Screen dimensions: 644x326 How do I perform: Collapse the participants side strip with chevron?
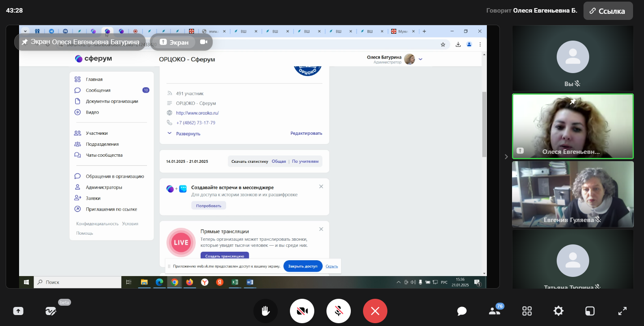[x=506, y=157]
